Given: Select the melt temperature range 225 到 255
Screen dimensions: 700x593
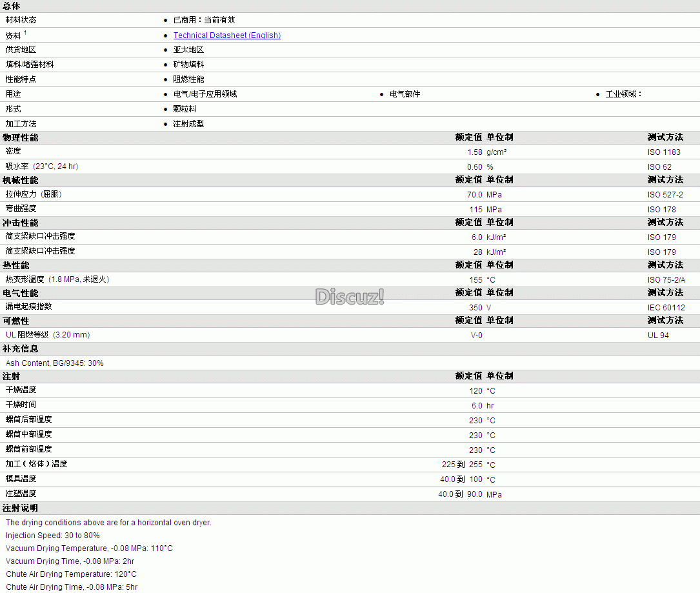Looking at the screenshot, I should [x=462, y=465].
